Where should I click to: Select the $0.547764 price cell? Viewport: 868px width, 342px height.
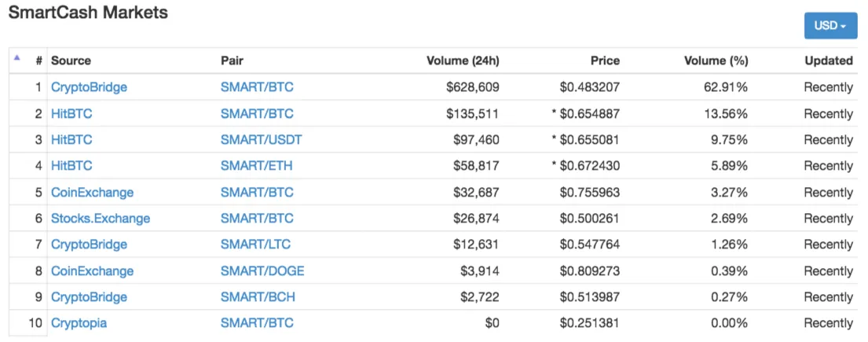click(590, 245)
